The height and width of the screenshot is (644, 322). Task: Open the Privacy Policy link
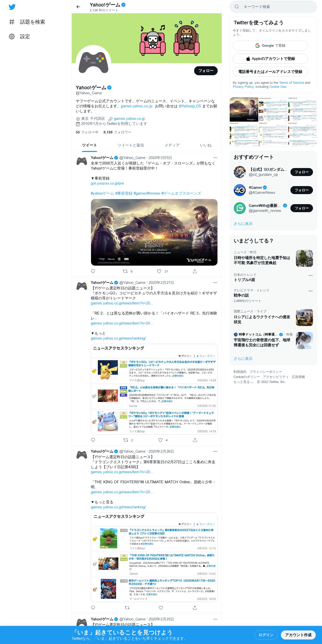click(243, 87)
